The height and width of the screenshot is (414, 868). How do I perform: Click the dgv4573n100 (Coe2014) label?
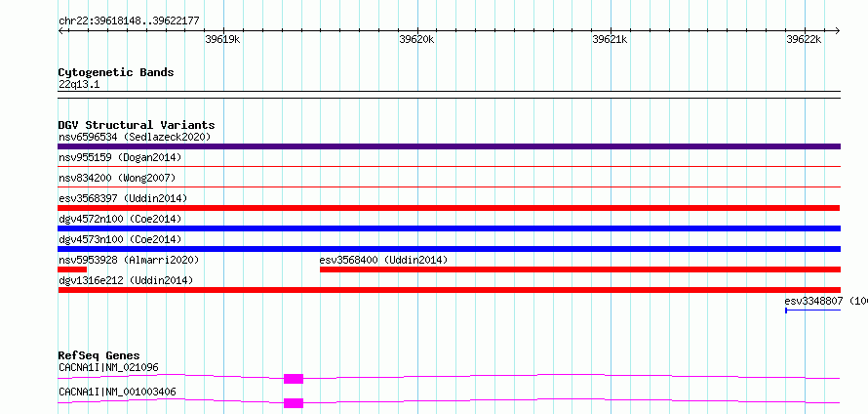pos(120,239)
